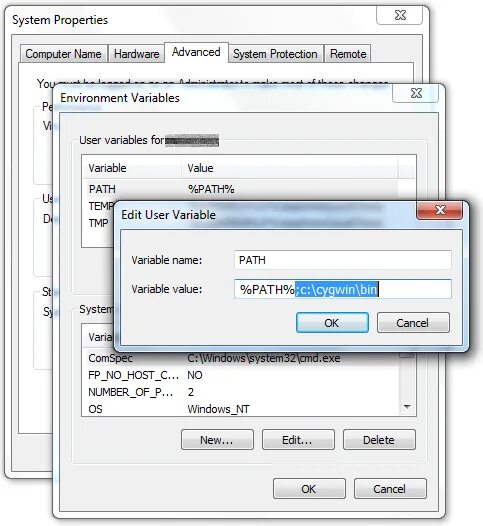
Task: Switch to the Computer Name tab
Action: [63, 54]
